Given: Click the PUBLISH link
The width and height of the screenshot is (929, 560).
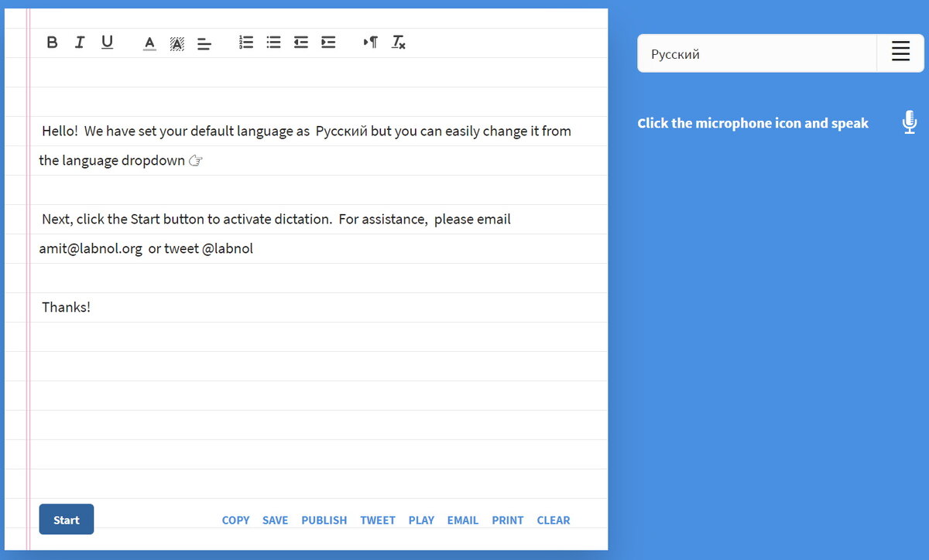Looking at the screenshot, I should pyautogui.click(x=324, y=520).
